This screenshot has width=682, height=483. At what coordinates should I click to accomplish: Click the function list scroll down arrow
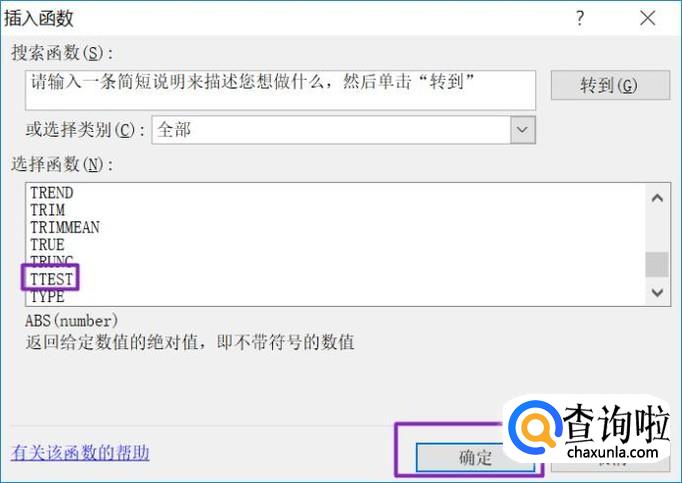(657, 292)
